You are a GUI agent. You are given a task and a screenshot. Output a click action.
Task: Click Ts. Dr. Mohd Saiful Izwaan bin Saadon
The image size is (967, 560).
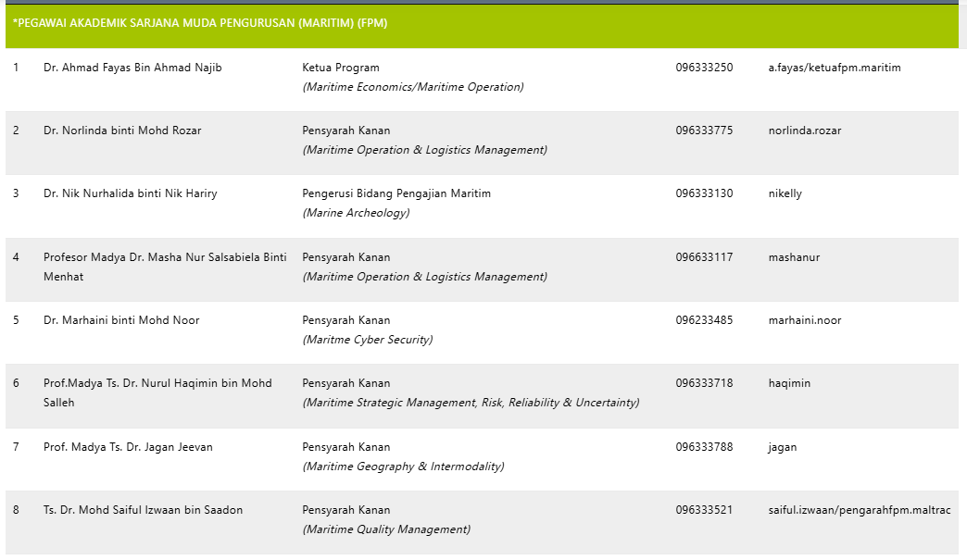pyautogui.click(x=143, y=510)
